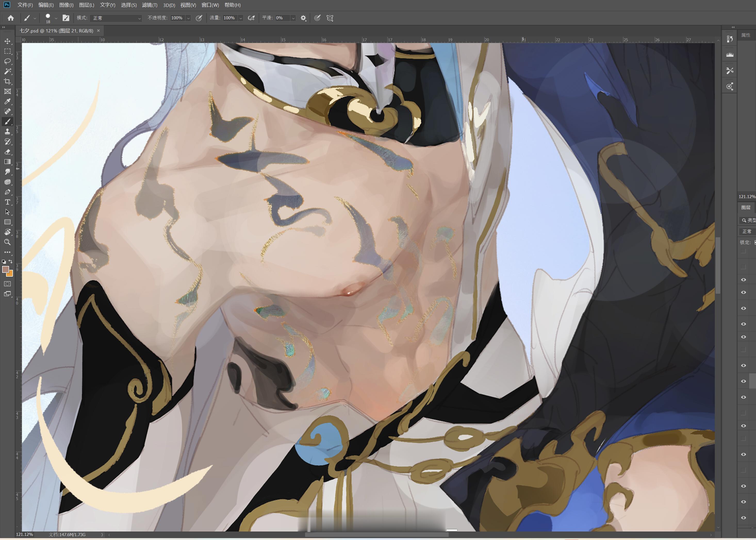
Task: Select the Path Selection tool
Action: tap(7, 212)
